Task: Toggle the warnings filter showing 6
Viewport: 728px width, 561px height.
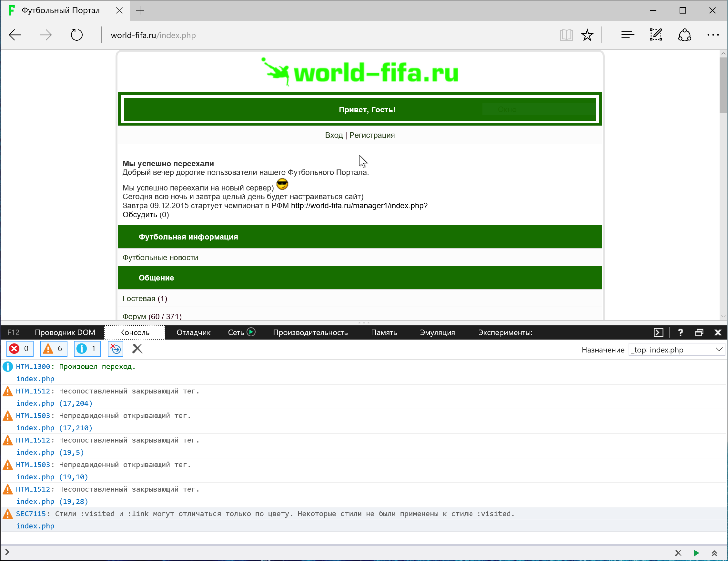Action: pos(54,349)
